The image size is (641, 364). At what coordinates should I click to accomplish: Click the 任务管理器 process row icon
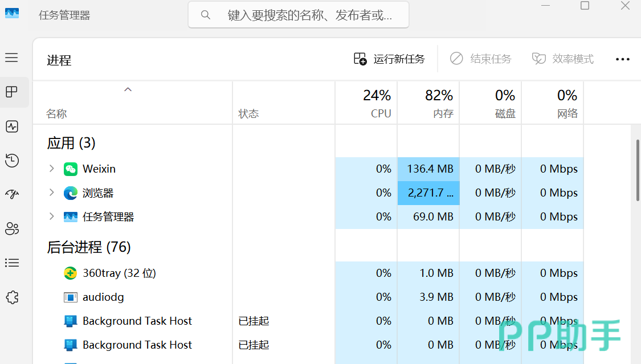tap(70, 216)
